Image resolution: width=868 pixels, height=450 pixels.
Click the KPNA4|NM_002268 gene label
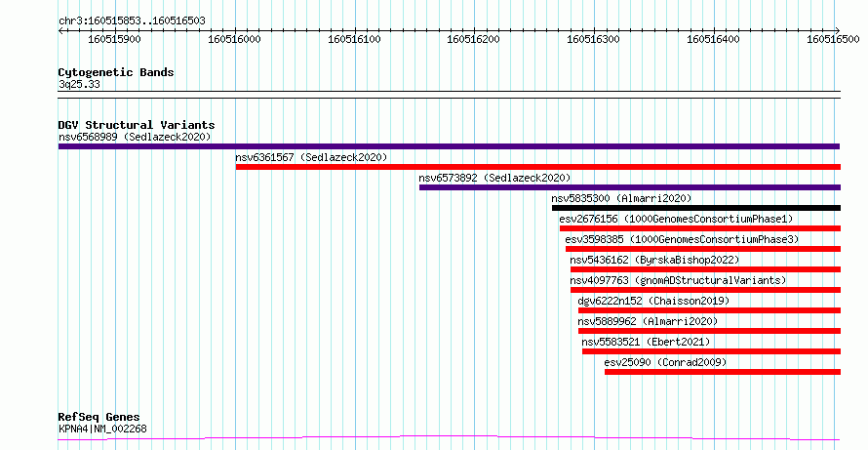(102, 429)
